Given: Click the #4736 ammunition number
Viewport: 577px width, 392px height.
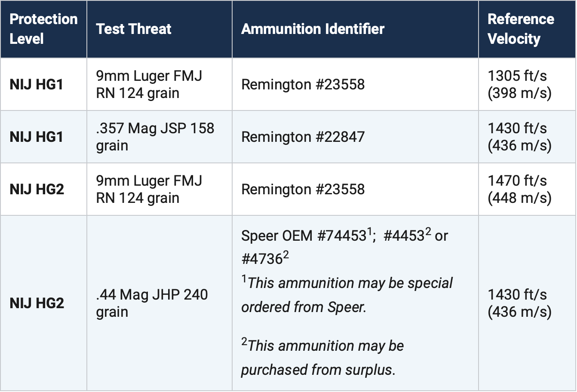Looking at the screenshot, I should (x=262, y=259).
